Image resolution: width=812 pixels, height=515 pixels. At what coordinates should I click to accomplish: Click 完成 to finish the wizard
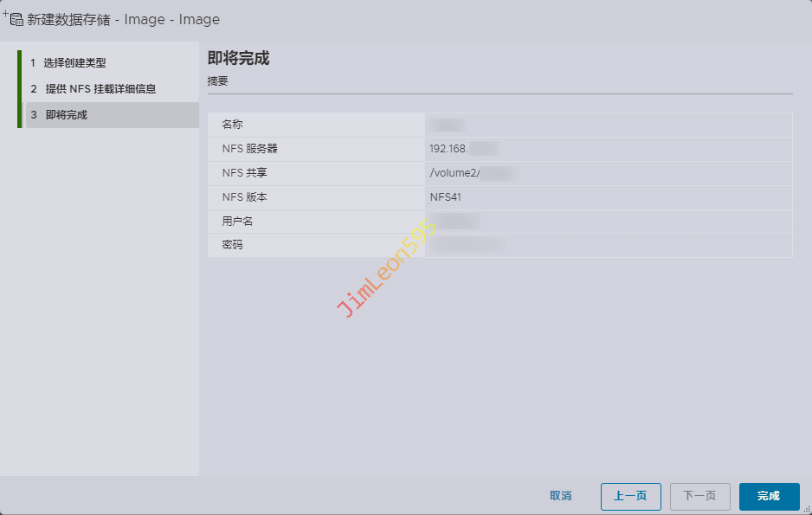click(x=769, y=496)
